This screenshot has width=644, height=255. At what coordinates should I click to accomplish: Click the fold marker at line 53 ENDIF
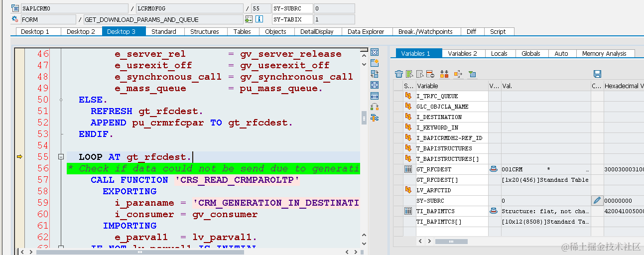[61, 134]
